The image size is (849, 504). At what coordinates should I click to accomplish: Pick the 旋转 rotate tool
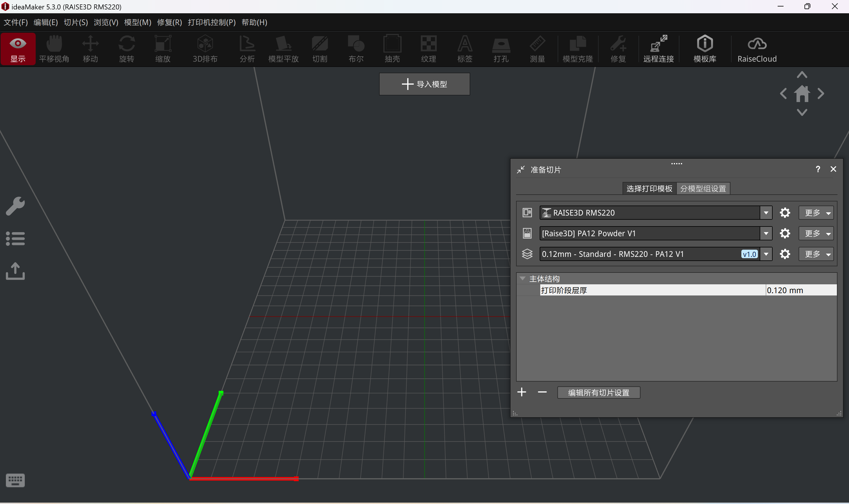click(127, 49)
